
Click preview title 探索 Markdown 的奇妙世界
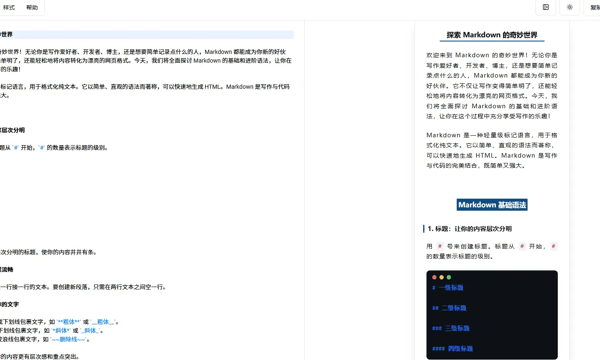pyautogui.click(x=492, y=35)
